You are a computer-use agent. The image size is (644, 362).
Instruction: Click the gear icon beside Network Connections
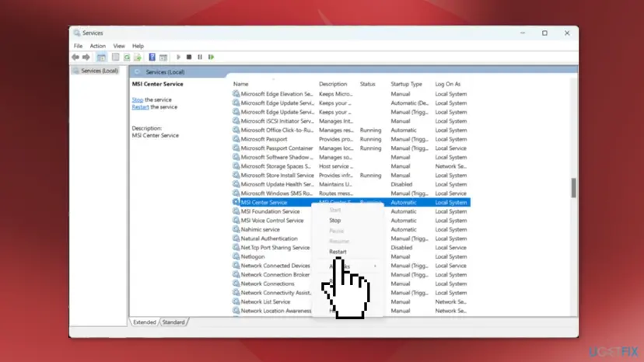236,284
